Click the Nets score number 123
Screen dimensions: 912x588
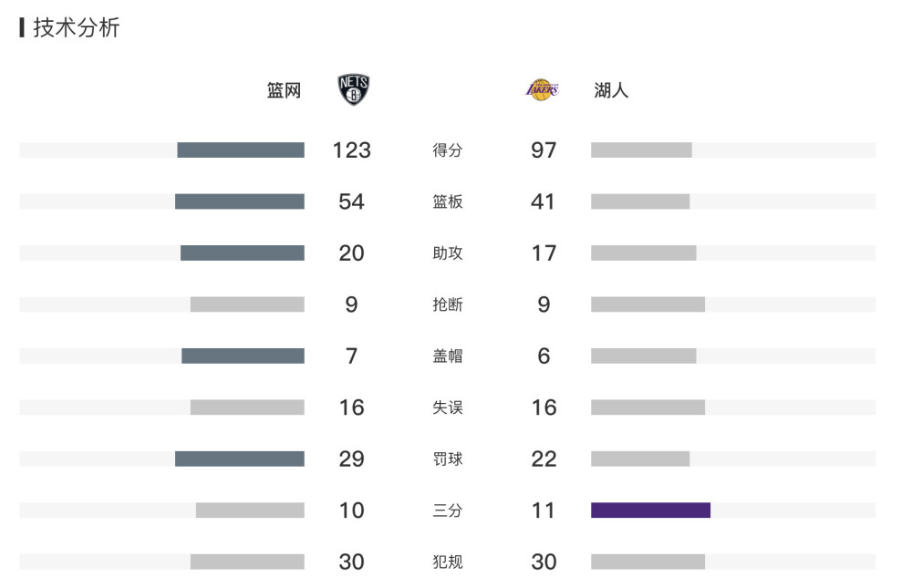pyautogui.click(x=351, y=150)
